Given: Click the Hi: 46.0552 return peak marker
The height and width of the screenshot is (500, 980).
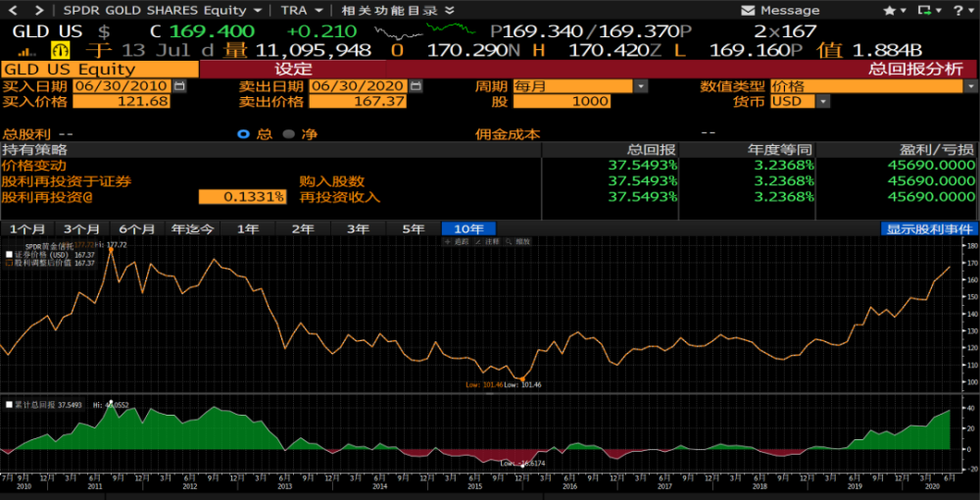Looking at the screenshot, I should click(x=112, y=402).
